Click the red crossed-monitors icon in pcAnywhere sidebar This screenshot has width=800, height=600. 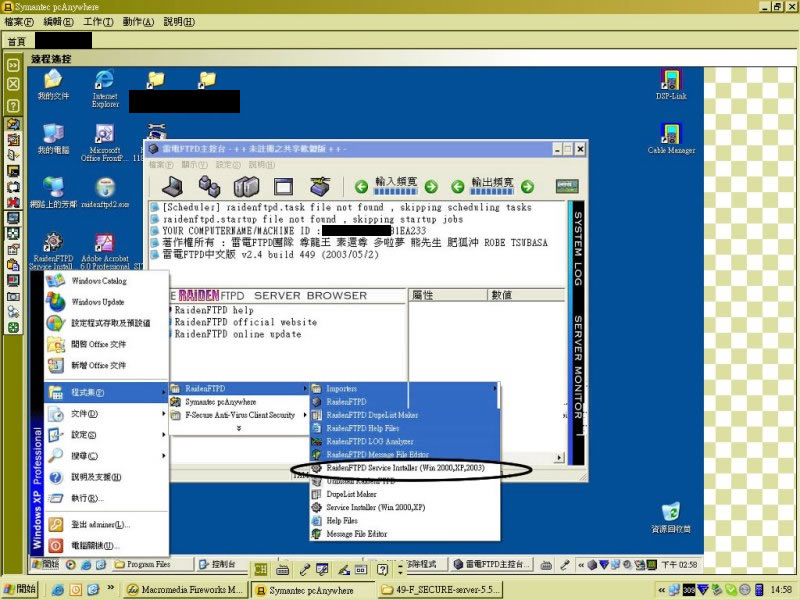13,203
